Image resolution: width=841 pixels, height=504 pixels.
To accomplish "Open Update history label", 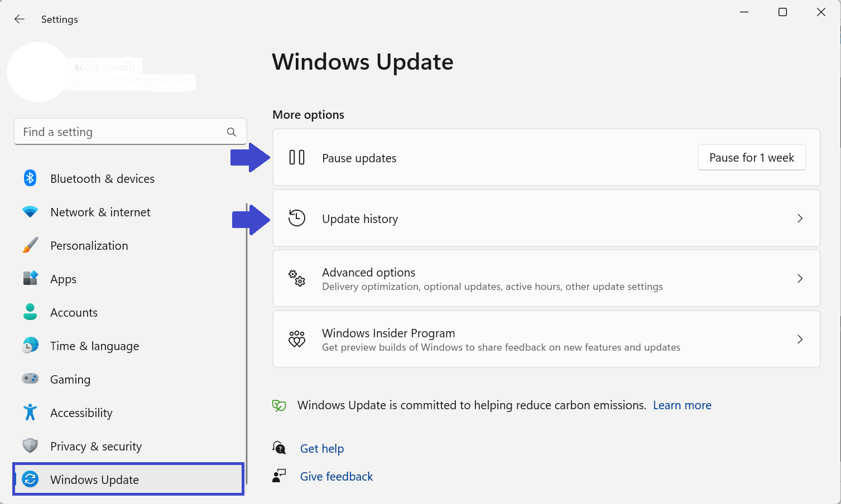I will click(x=360, y=219).
